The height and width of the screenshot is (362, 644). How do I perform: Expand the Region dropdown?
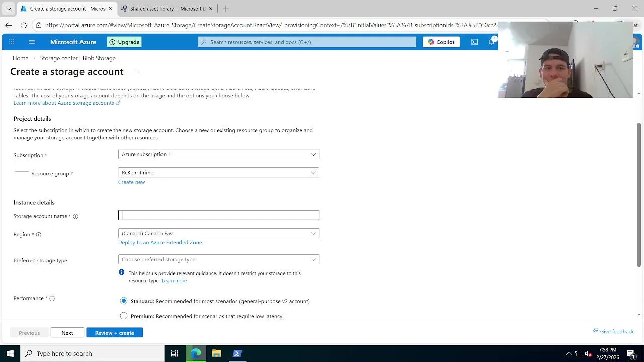219,233
